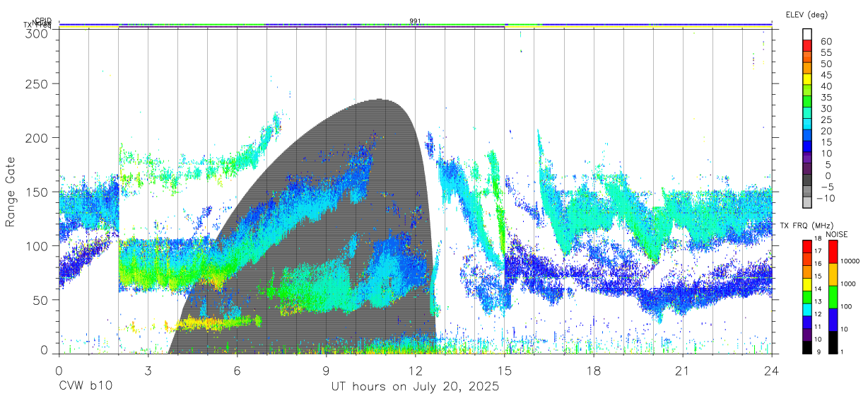The width and height of the screenshot is (868, 401).
Task: Click the '30' elevation colorbar label
Action: point(826,108)
